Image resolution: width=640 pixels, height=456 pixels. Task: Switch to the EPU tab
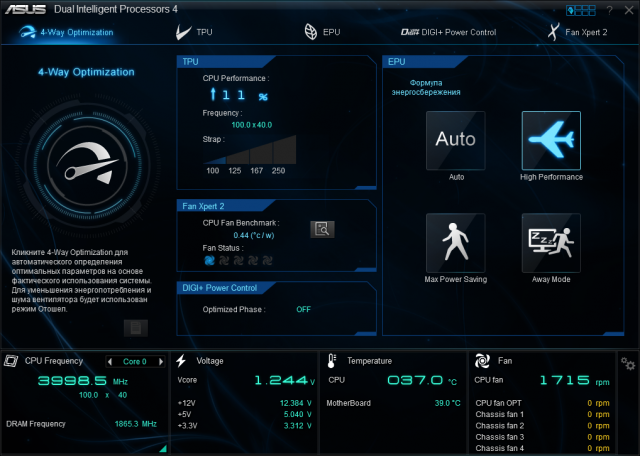(322, 32)
